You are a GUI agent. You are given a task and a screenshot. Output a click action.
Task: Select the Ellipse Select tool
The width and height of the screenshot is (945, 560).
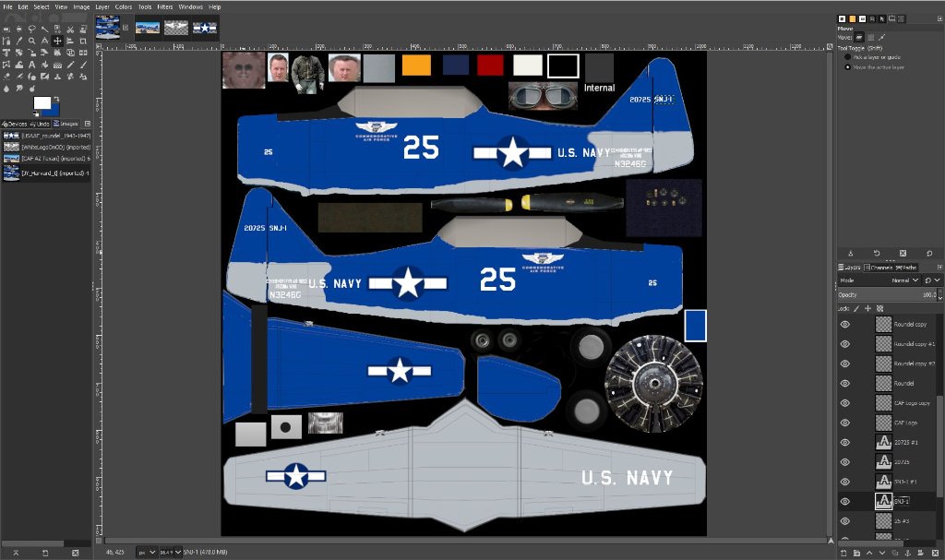19,29
